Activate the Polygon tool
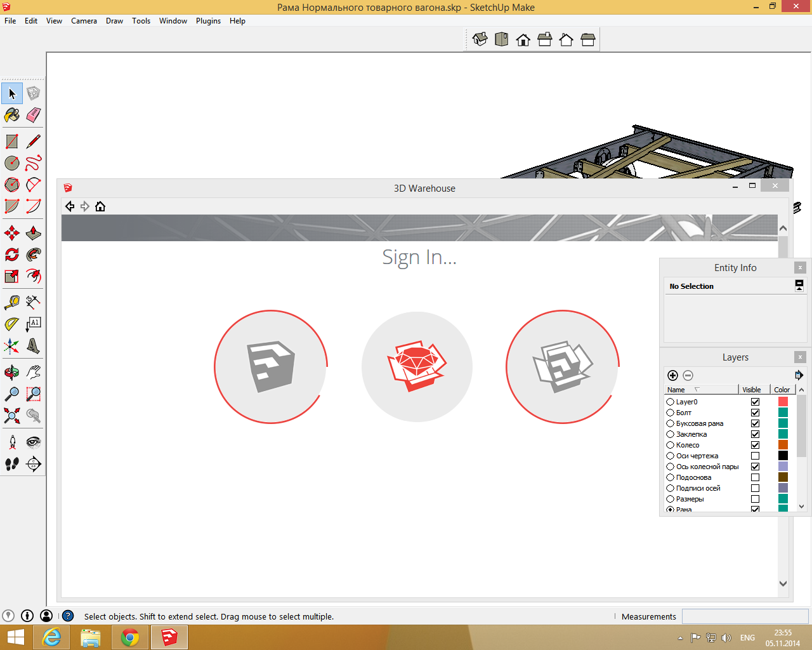The height and width of the screenshot is (650, 812). (x=12, y=185)
